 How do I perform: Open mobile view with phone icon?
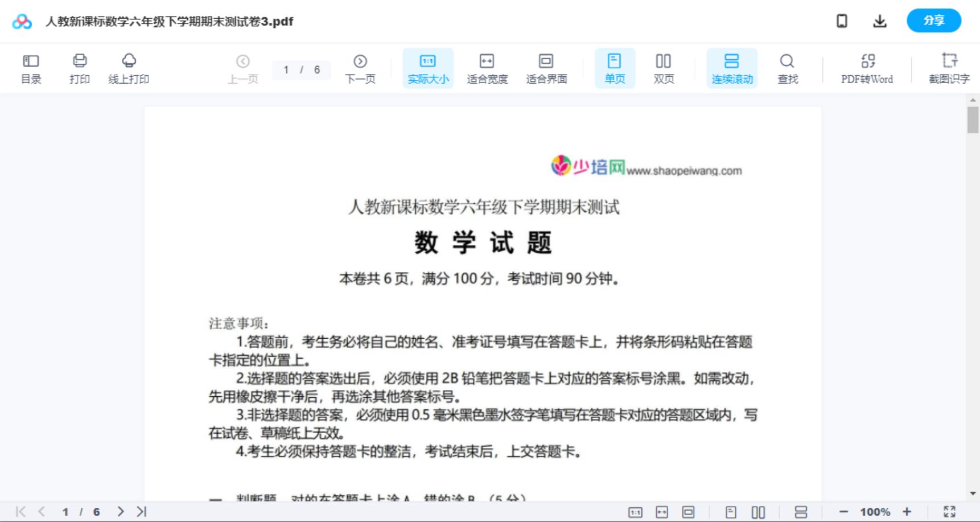pyautogui.click(x=842, y=20)
